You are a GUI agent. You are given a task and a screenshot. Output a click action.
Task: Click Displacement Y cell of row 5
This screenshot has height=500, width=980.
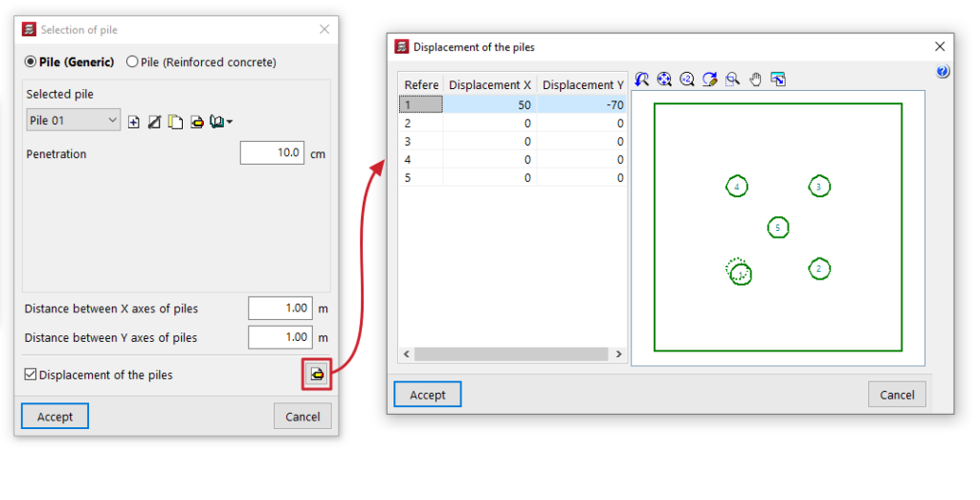pyautogui.click(x=582, y=178)
